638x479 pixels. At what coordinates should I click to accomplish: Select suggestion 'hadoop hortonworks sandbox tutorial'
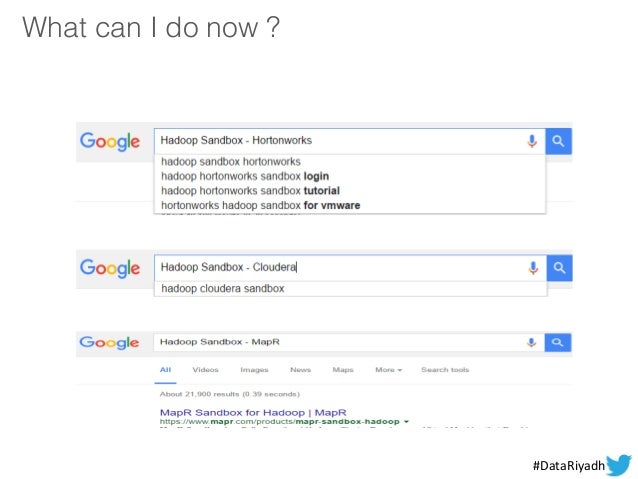pos(250,190)
